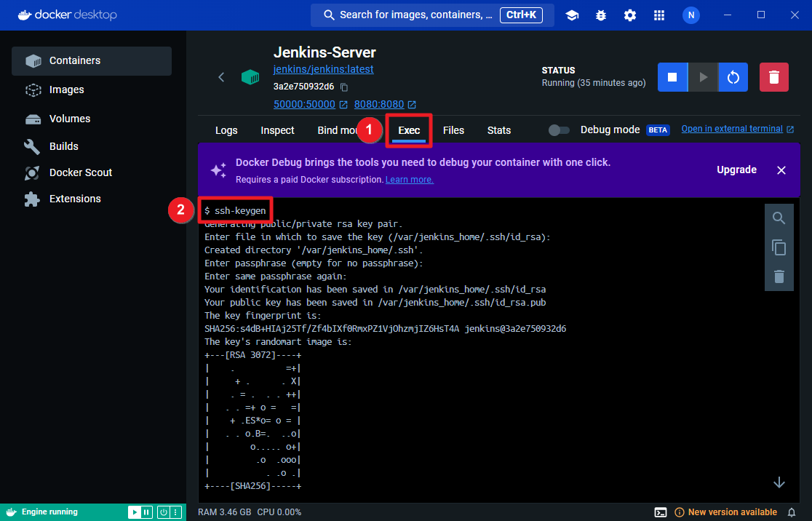The width and height of the screenshot is (812, 521).
Task: Click the Start play button for container
Action: click(x=703, y=77)
